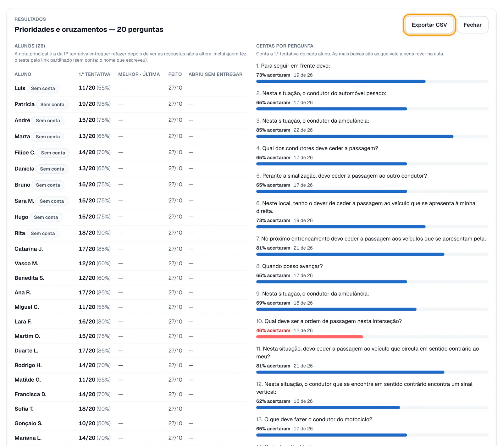Click question 10 about "ordem de passagem nesta interseção"
This screenshot has width=503, height=448.
329,321
